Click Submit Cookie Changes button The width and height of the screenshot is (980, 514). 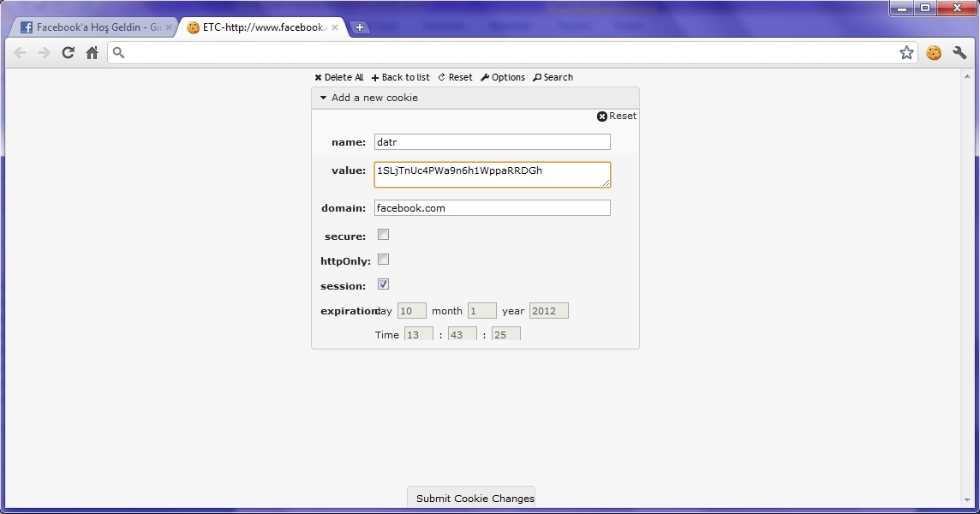tap(475, 498)
